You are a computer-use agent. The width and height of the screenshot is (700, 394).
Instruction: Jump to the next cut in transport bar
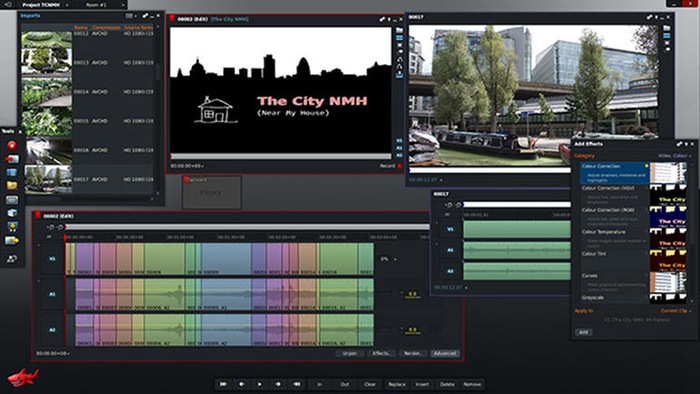[296, 384]
